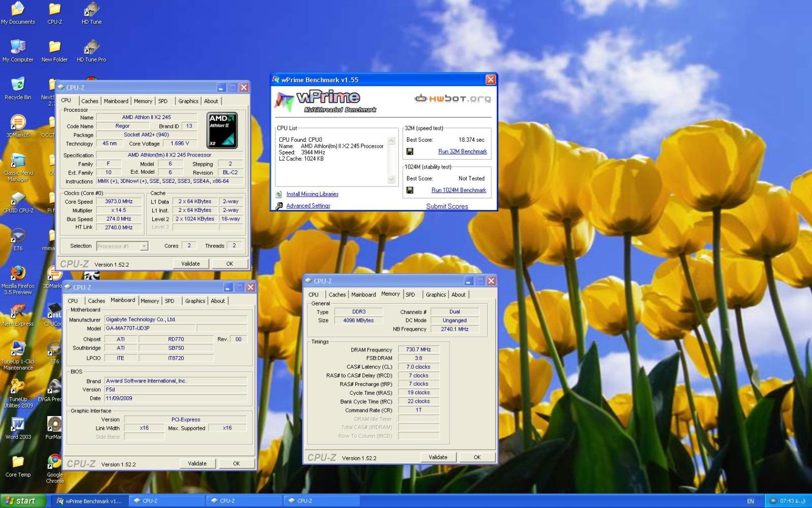Open Classic Menu Manager icon
The height and width of the screenshot is (508, 812).
coord(18,167)
